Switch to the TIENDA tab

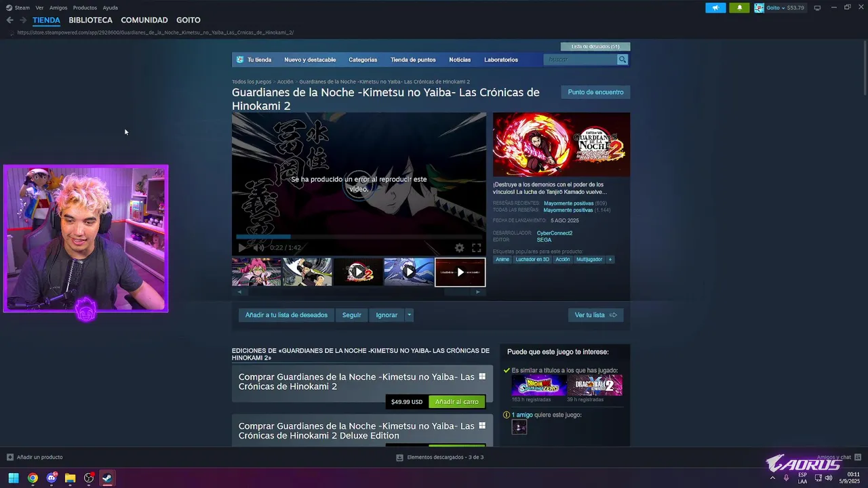46,20
